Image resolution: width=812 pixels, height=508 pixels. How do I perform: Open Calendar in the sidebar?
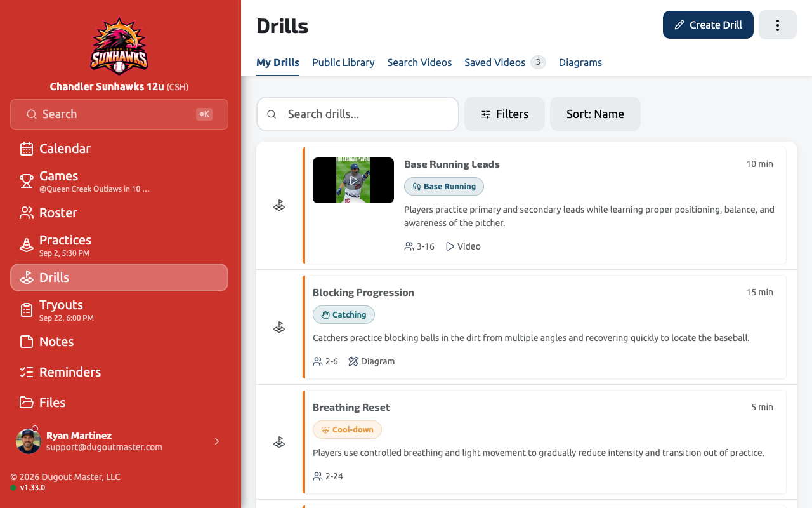click(x=119, y=149)
